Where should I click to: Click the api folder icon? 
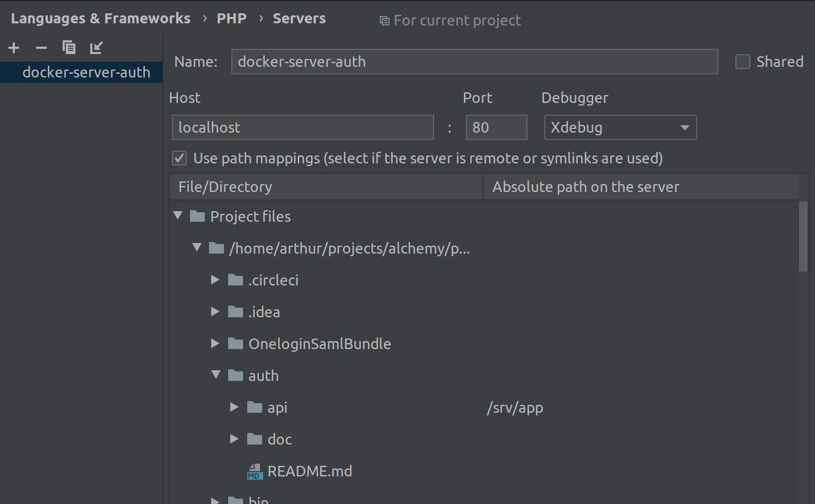[x=255, y=407]
